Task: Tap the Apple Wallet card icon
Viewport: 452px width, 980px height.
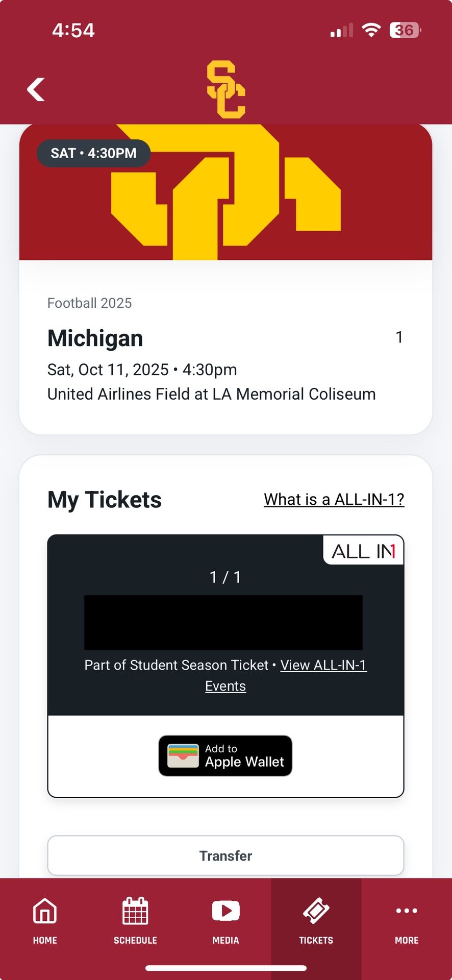Action: click(183, 756)
